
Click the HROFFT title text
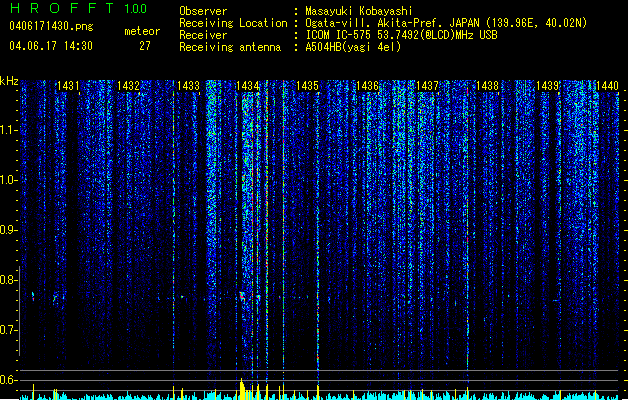coord(62,8)
